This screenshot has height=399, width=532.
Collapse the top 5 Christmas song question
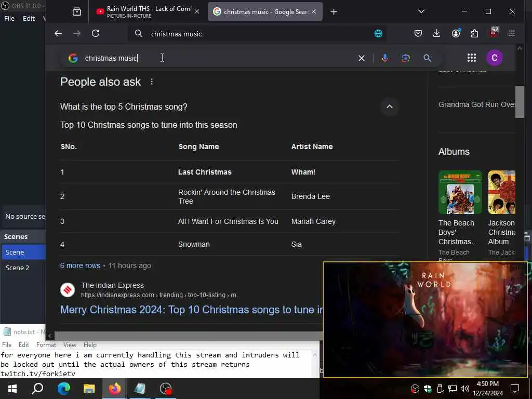click(390, 107)
